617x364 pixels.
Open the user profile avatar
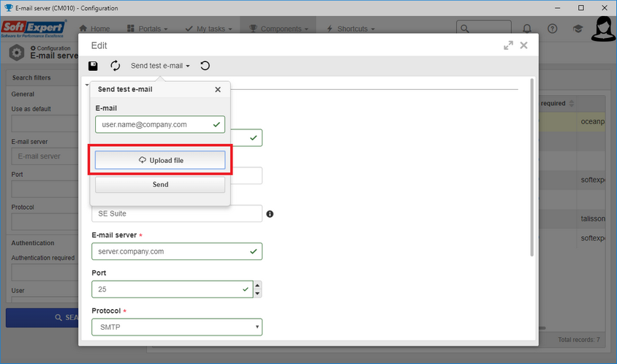coord(603,29)
